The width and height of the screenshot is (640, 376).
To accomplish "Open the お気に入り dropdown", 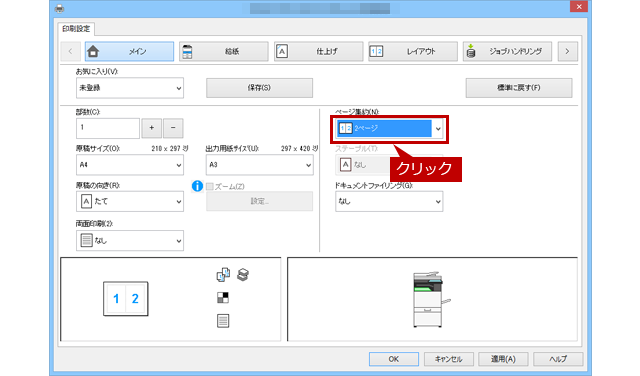I will pyautogui.click(x=130, y=88).
